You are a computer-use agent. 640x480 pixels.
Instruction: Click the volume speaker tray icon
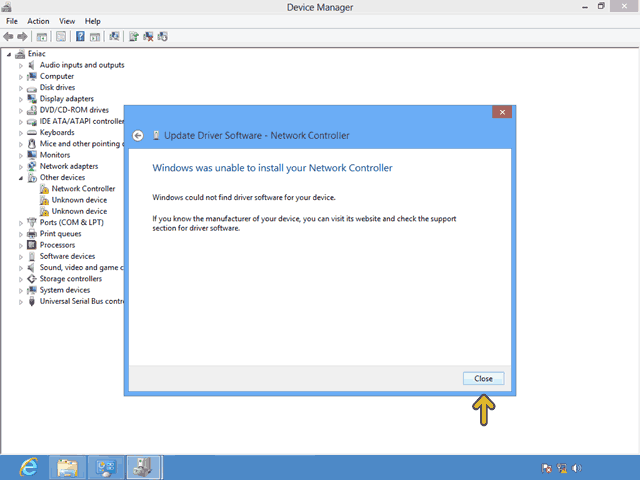[x=576, y=468]
